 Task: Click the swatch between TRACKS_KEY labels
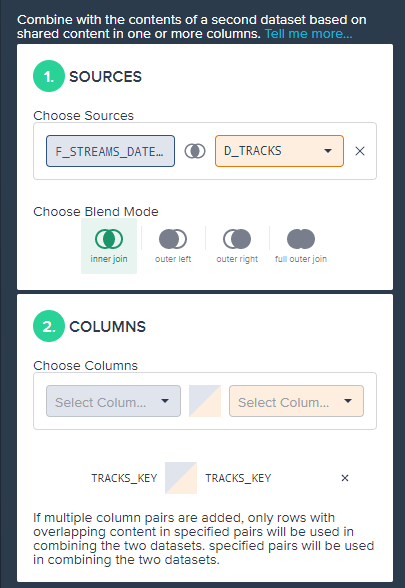tap(181, 478)
